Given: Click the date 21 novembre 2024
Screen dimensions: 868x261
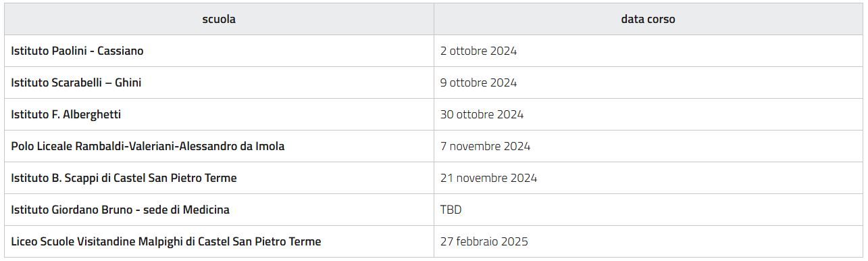Looking at the screenshot, I should [x=488, y=178].
